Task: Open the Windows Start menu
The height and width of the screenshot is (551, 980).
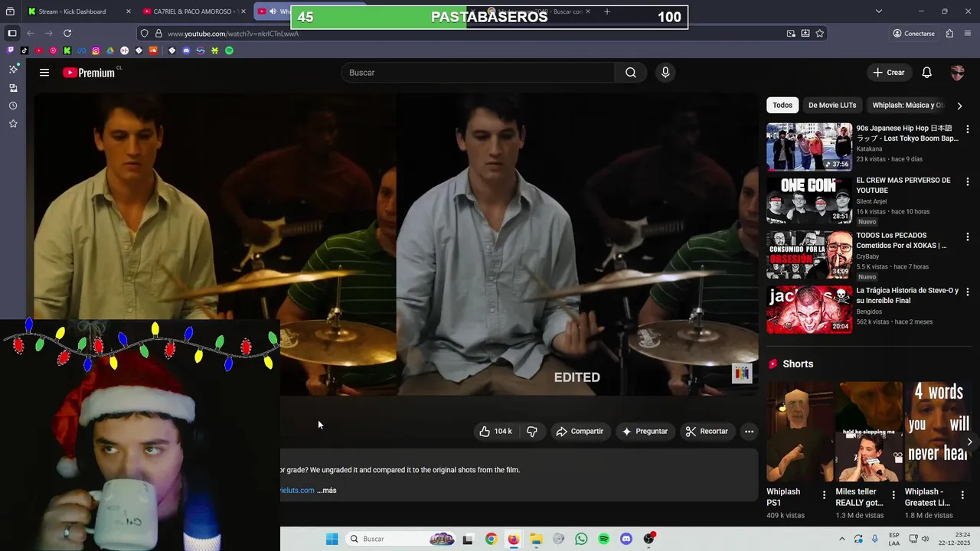Action: (332, 540)
